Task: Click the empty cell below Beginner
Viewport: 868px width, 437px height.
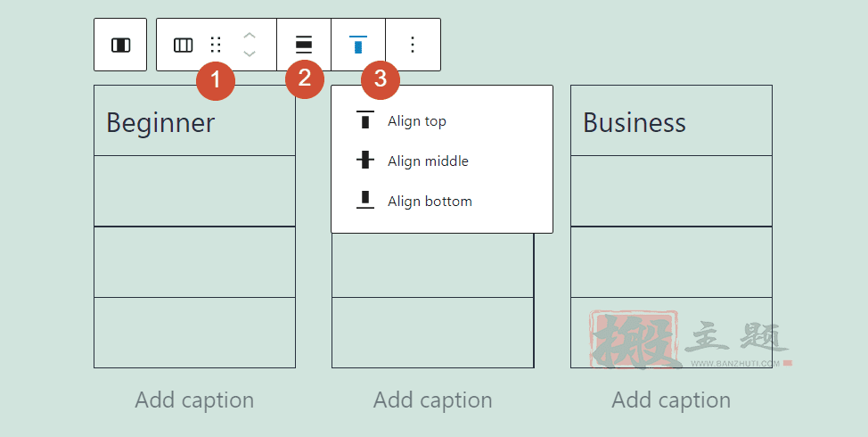Action: click(x=194, y=191)
